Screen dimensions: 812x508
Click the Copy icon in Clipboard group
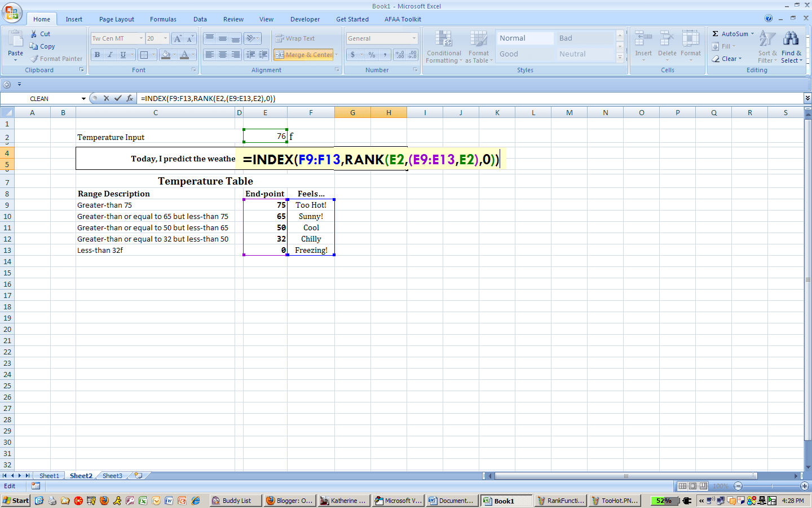point(34,46)
